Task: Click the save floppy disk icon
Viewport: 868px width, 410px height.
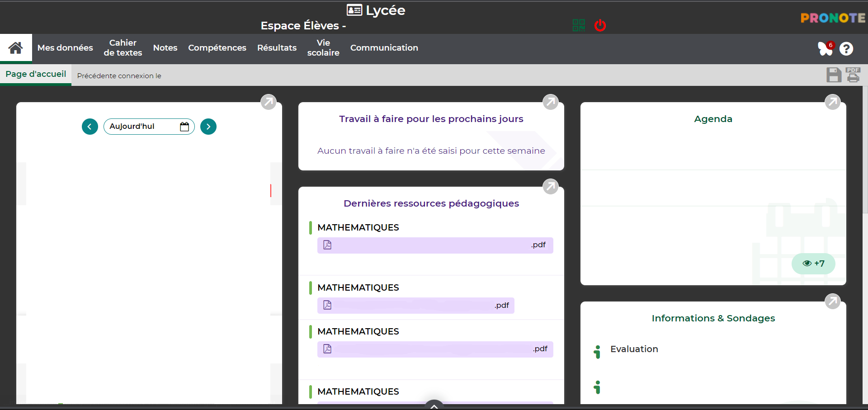Action: pyautogui.click(x=834, y=75)
